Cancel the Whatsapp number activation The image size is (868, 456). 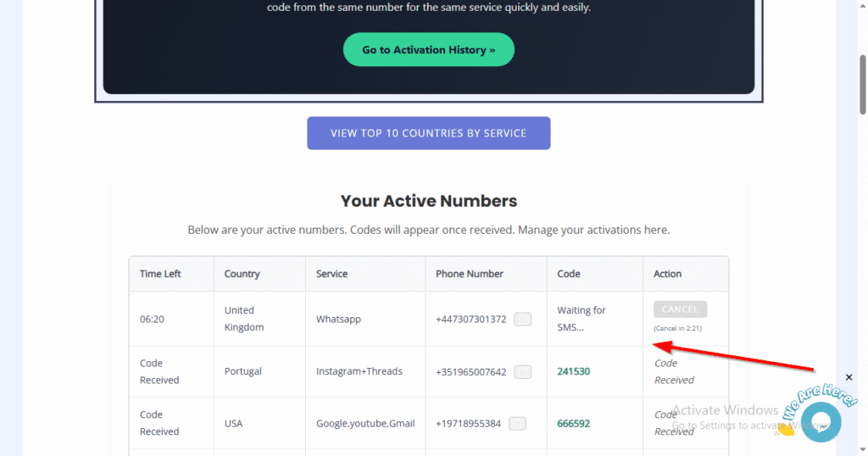(680, 309)
